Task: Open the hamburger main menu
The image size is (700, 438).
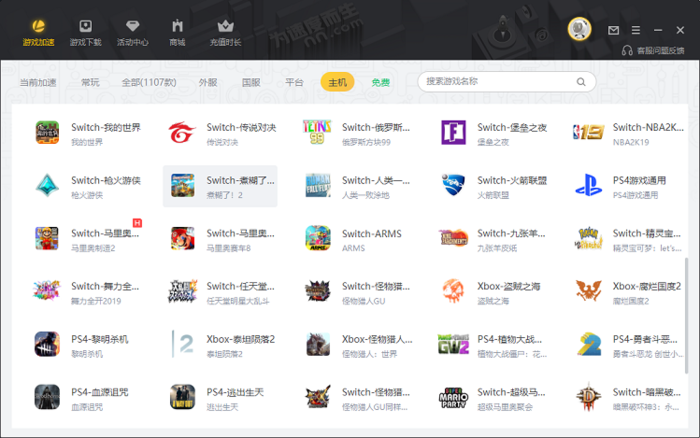Action: [x=634, y=30]
